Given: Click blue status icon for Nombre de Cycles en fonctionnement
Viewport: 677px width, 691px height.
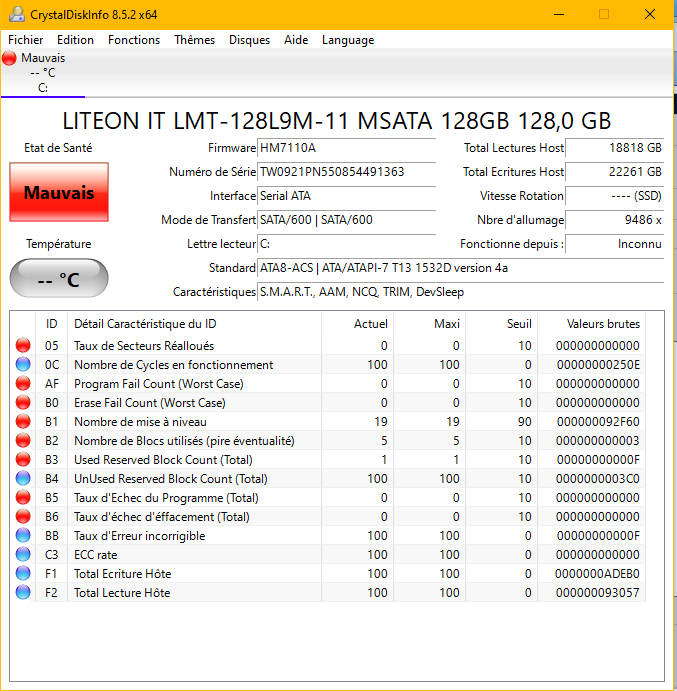Looking at the screenshot, I should tap(23, 365).
